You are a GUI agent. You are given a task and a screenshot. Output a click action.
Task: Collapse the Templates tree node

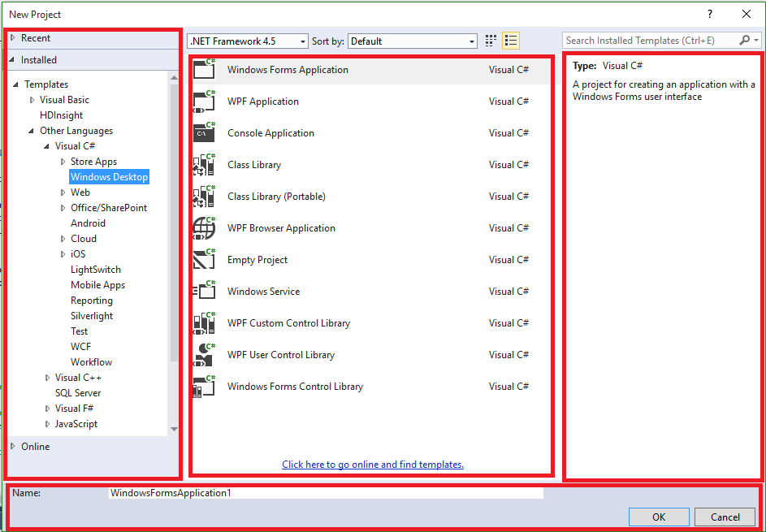click(16, 84)
